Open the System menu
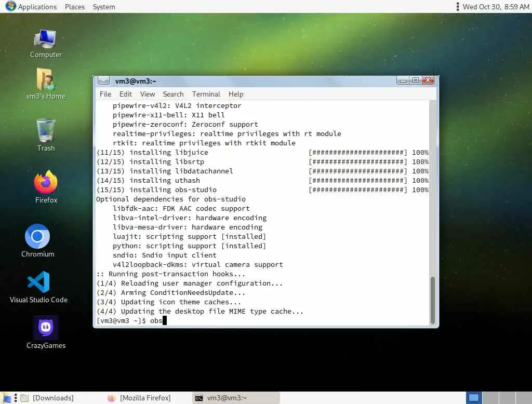Image resolution: width=532 pixels, height=404 pixels. tap(104, 7)
